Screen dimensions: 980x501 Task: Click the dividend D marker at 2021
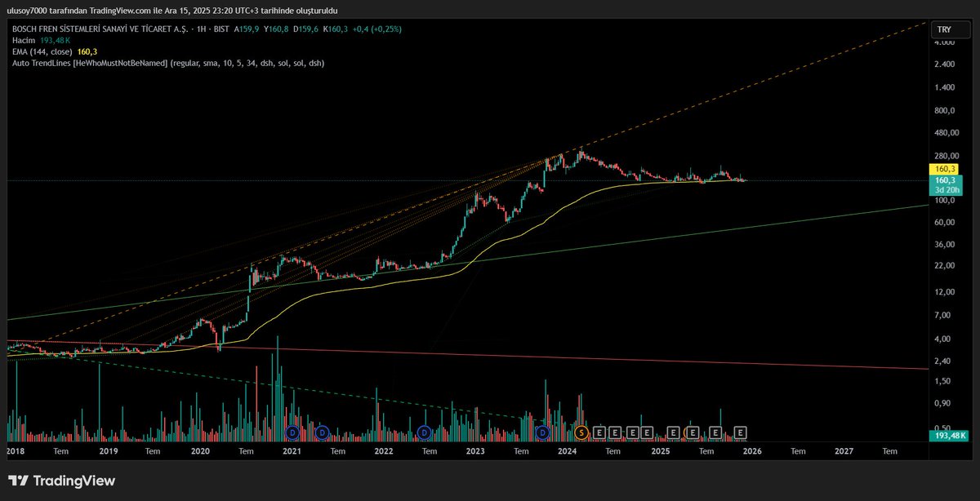click(x=293, y=432)
